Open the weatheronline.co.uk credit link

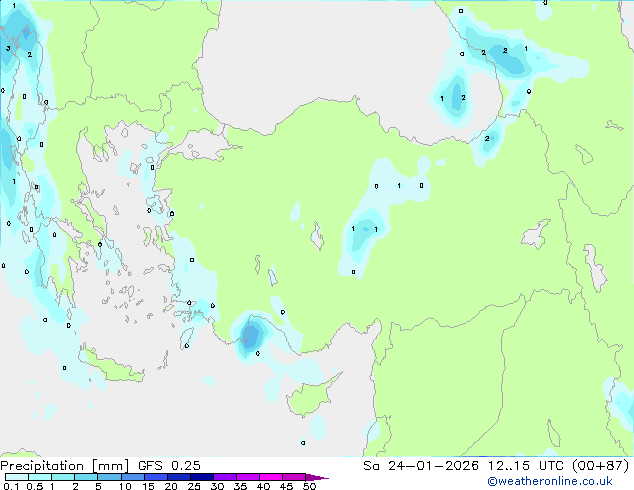click(x=550, y=481)
